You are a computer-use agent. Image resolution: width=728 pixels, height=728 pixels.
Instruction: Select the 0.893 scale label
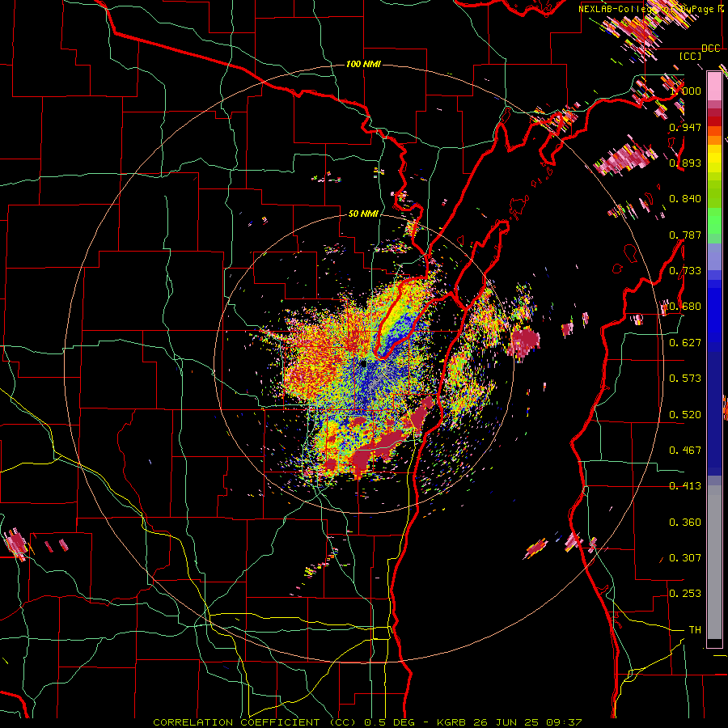[685, 163]
